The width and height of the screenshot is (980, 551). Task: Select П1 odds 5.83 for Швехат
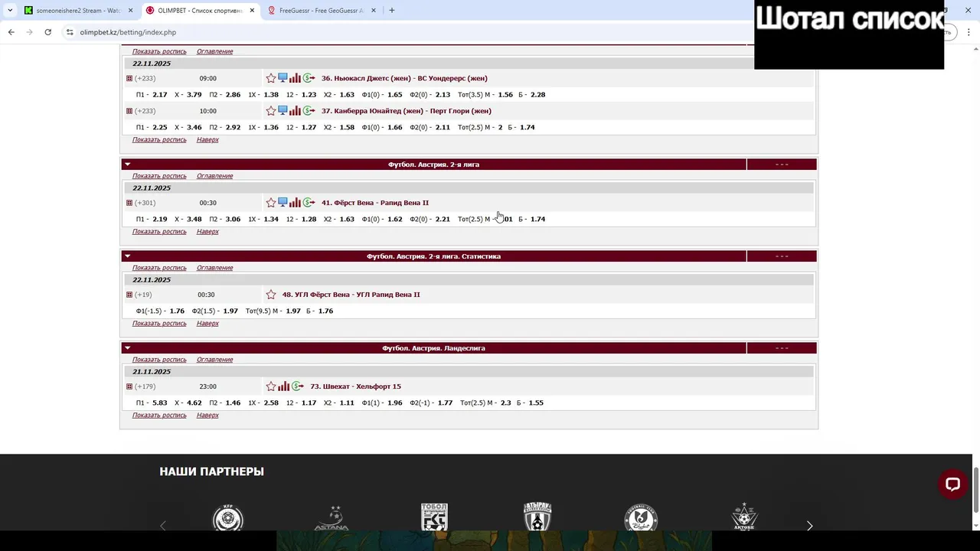click(x=159, y=403)
